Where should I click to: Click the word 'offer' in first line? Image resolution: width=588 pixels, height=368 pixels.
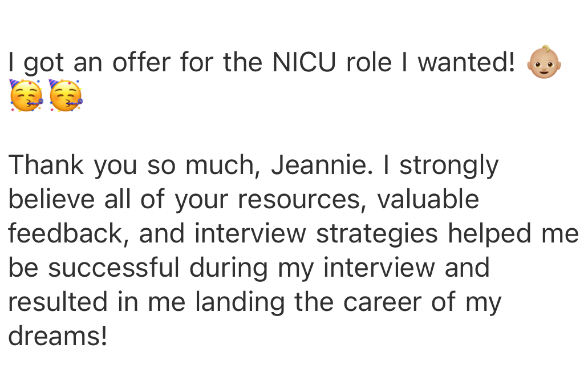coord(141,62)
